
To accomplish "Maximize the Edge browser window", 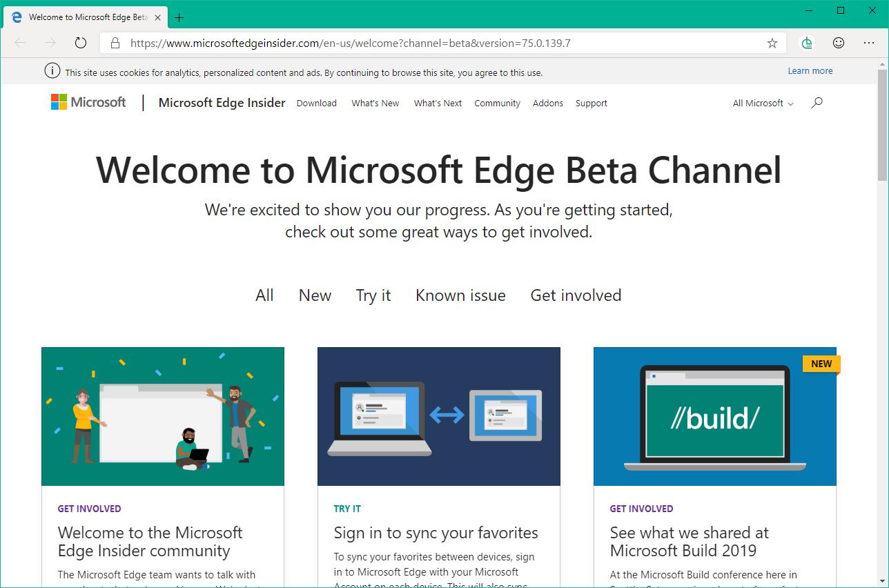I will (841, 10).
